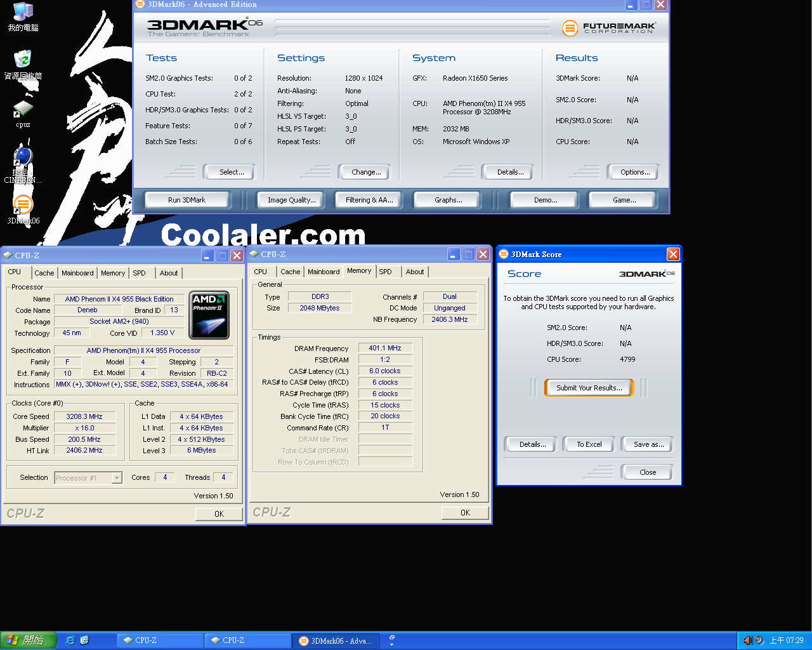Open Mainboard tab in left CPU-Z window
Screen dimensions: 812x650
pyautogui.click(x=77, y=273)
